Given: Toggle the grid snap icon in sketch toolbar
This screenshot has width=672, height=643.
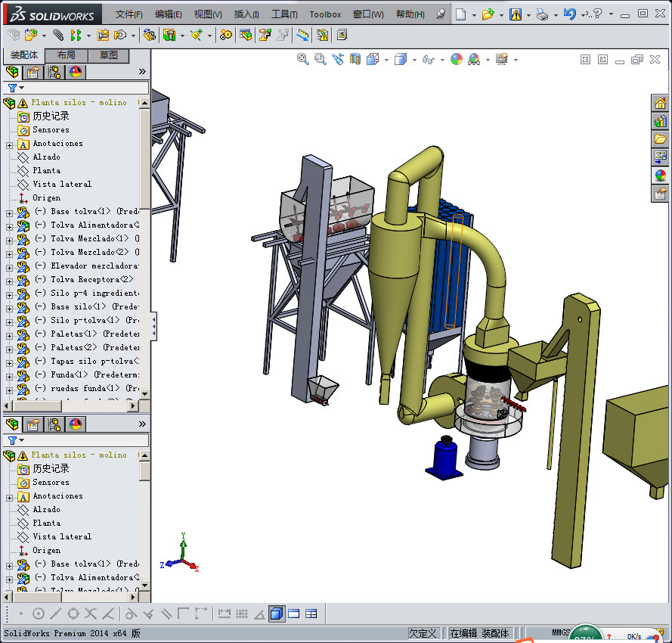Looking at the screenshot, I should click(242, 613).
